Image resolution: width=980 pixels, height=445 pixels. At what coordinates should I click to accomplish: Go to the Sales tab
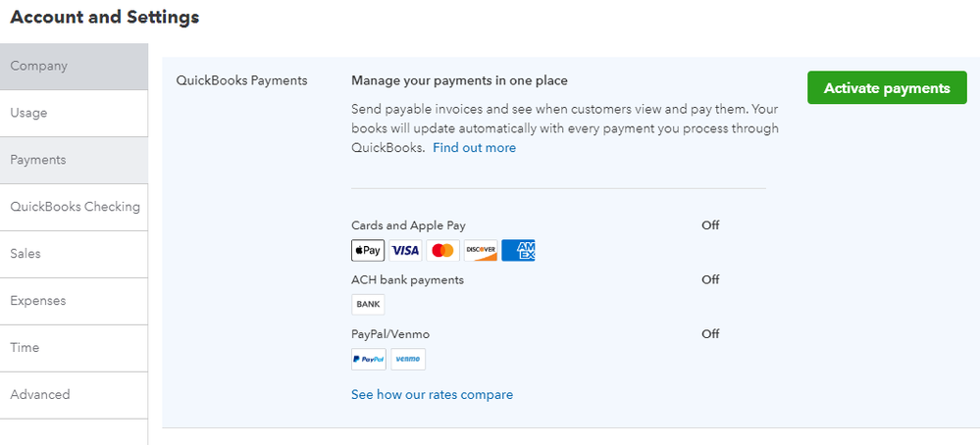74,254
